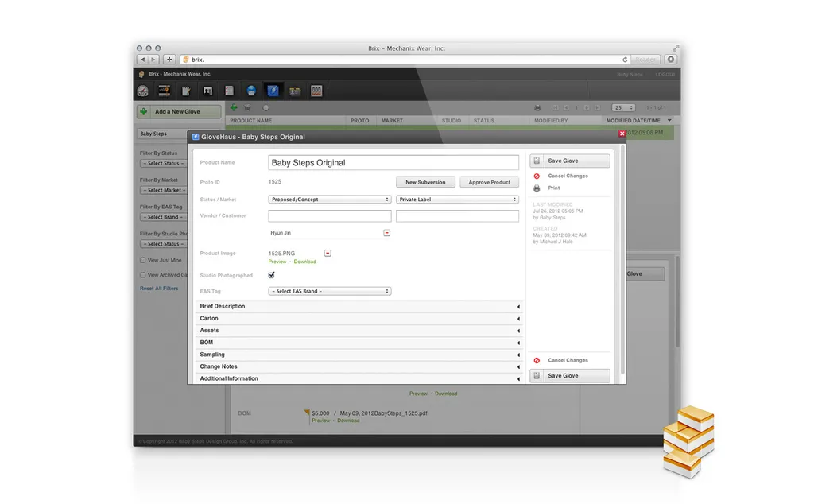Sort by the MODIFIED BY column header
Image resolution: width=814 pixels, height=504 pixels.
[x=551, y=120]
